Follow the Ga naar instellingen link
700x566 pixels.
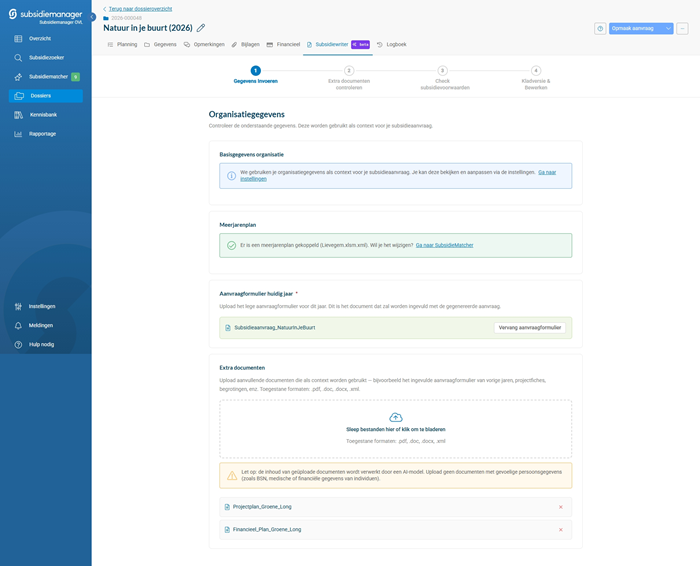click(547, 172)
